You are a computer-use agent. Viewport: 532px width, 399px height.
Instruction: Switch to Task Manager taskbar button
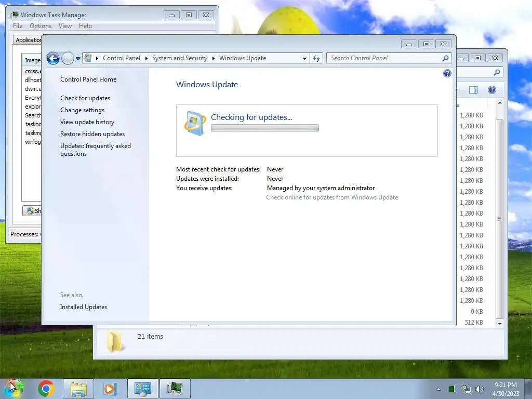[175, 389]
